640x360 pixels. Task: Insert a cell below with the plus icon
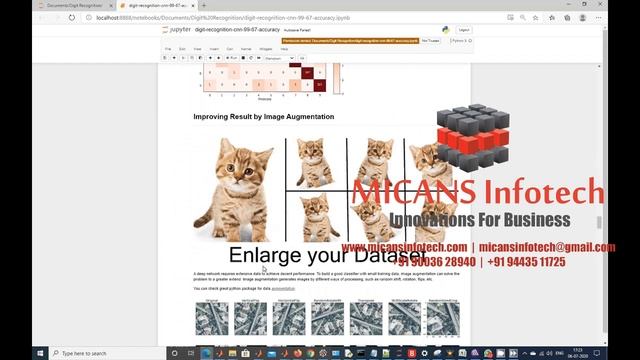[x=174, y=58]
